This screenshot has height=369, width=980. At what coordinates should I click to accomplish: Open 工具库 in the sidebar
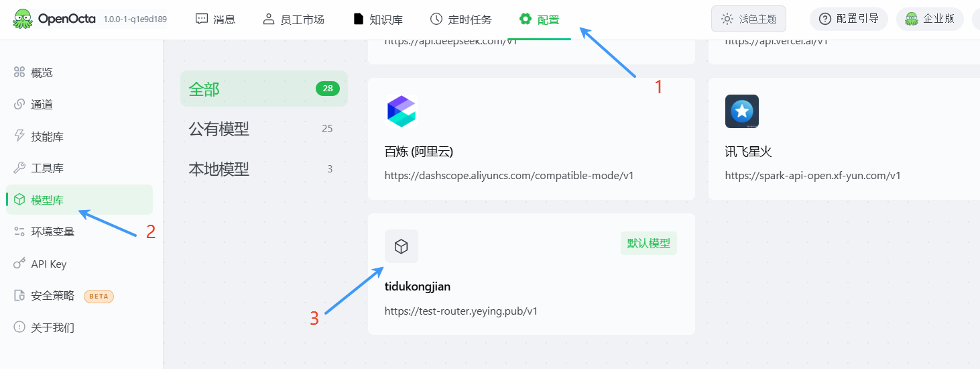79,168
